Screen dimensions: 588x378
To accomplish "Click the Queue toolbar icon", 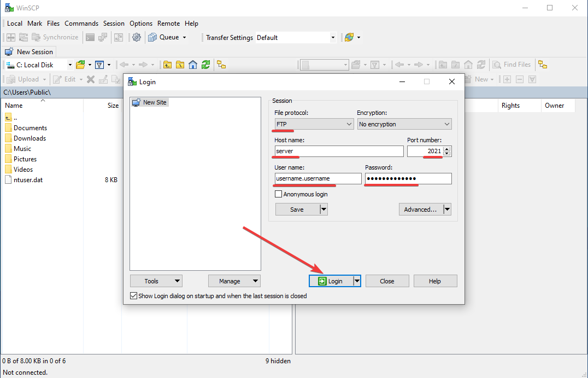I will [x=153, y=37].
